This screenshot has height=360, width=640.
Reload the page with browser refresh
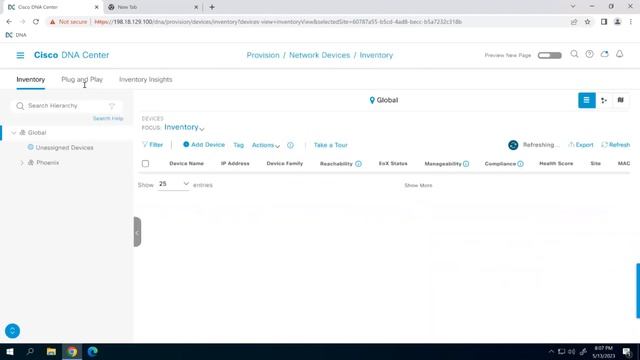coord(36,22)
